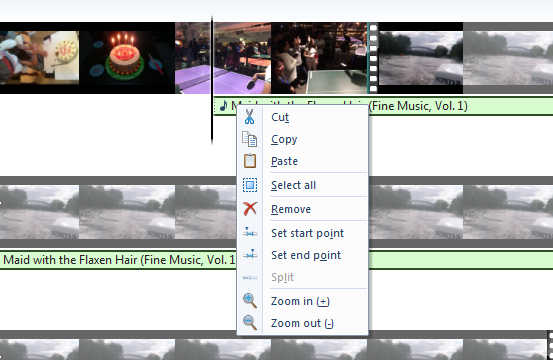The image size is (553, 360).
Task: Click the red X Remove icon
Action: 250,209
